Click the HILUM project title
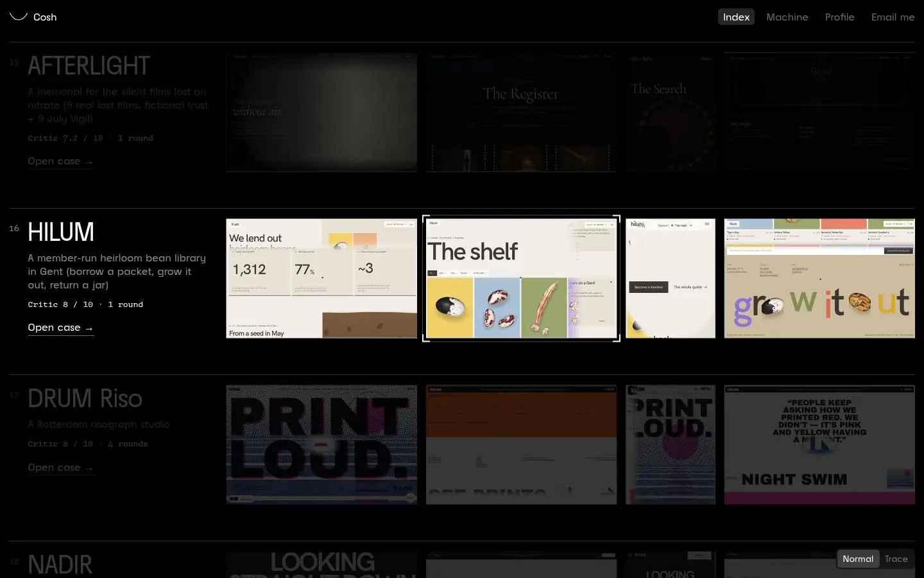Screen dimensions: 924x578 (x=61, y=232)
